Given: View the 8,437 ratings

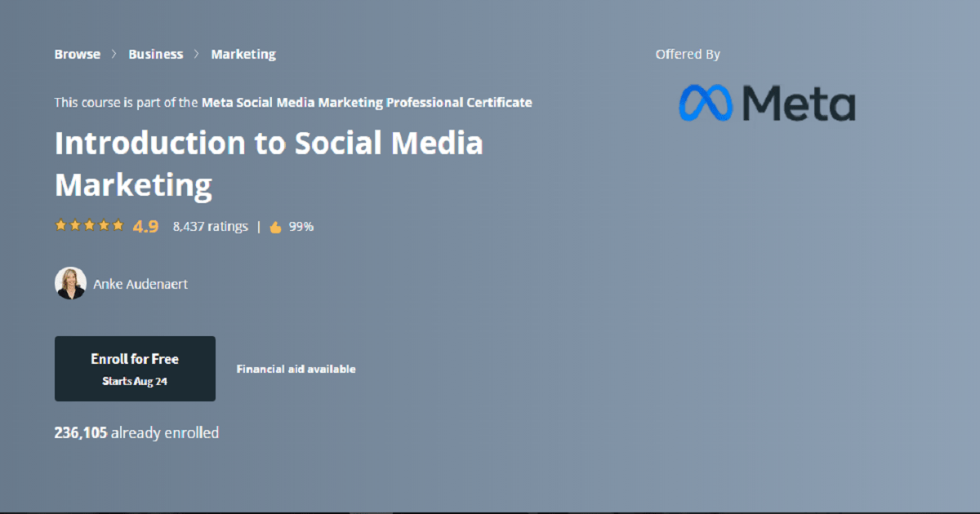Looking at the screenshot, I should (210, 227).
